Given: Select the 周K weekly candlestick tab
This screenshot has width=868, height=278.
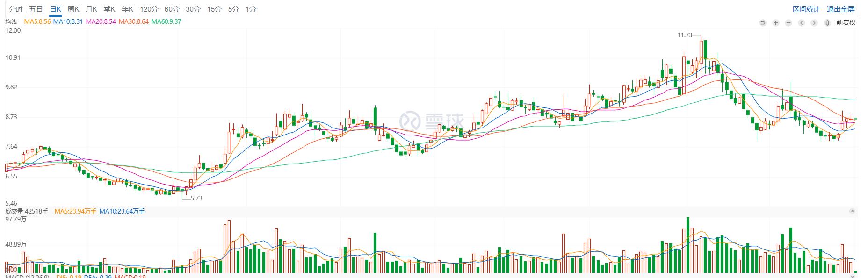Looking at the screenshot, I should (73, 9).
